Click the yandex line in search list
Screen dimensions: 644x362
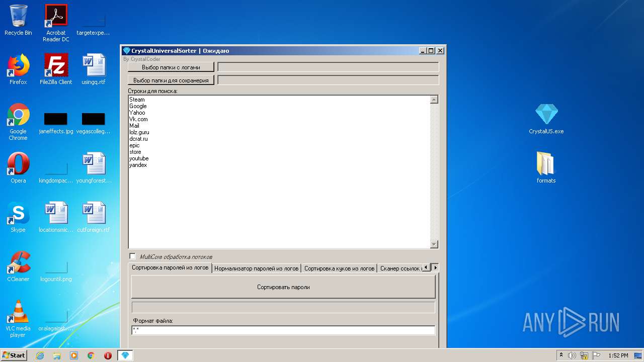click(x=138, y=165)
